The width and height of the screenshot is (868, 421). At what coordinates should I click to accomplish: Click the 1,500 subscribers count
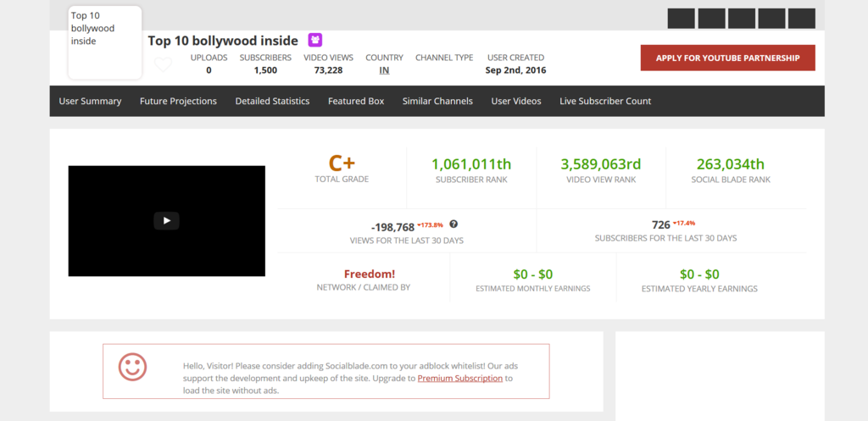(265, 70)
